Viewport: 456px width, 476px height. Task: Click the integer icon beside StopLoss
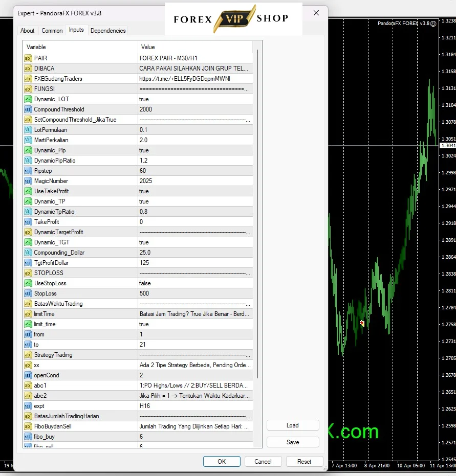pyautogui.click(x=28, y=293)
